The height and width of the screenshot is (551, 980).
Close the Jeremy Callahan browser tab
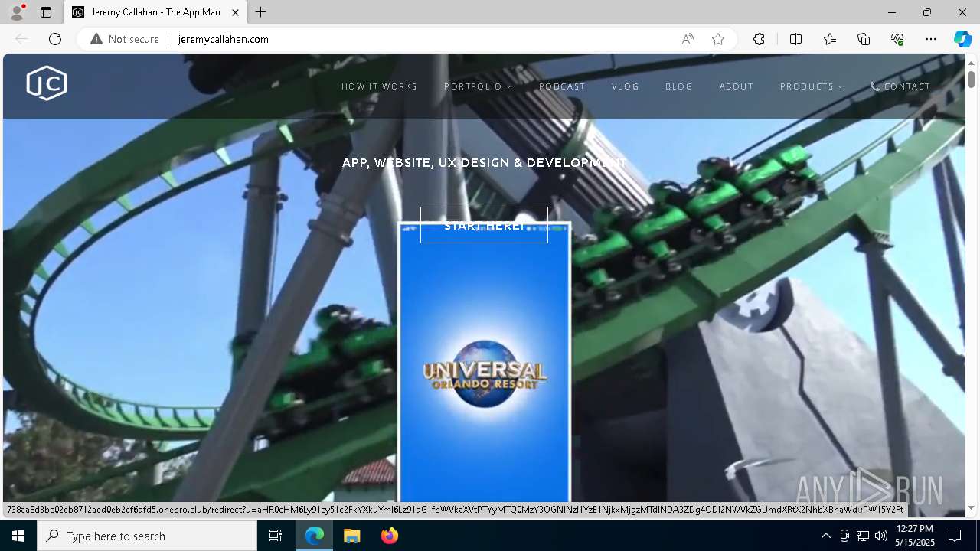(x=235, y=12)
